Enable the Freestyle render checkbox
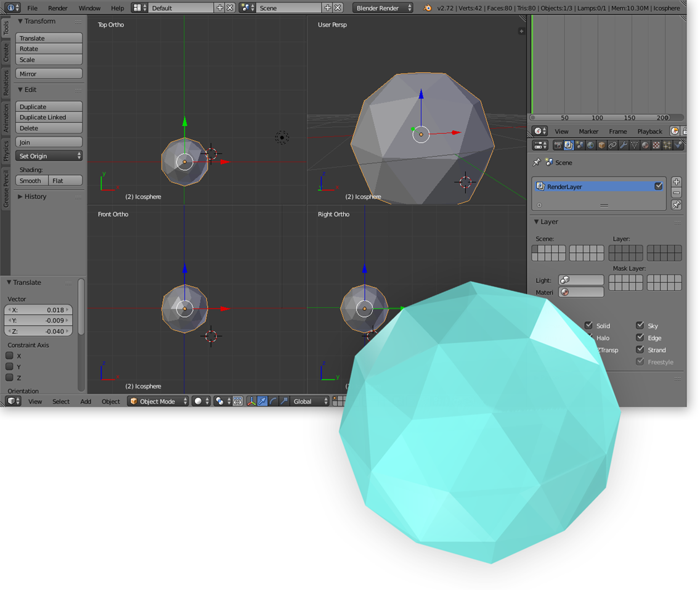The image size is (700, 590). (x=640, y=362)
